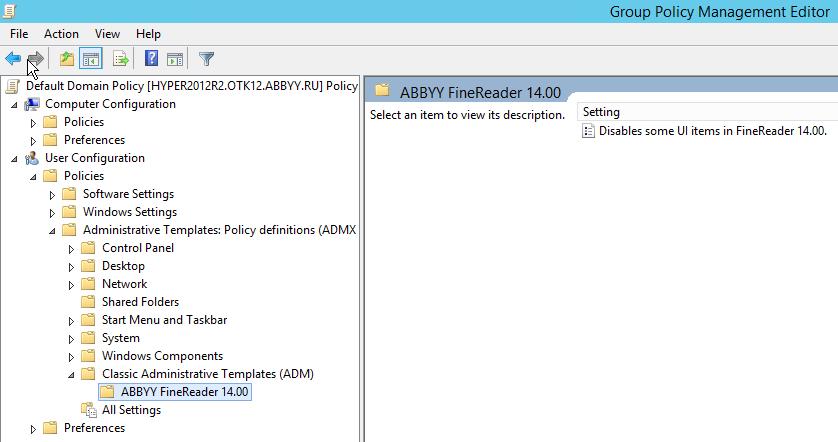This screenshot has height=442, width=838.
Task: Expand the Desktop node
Action: pyautogui.click(x=71, y=267)
